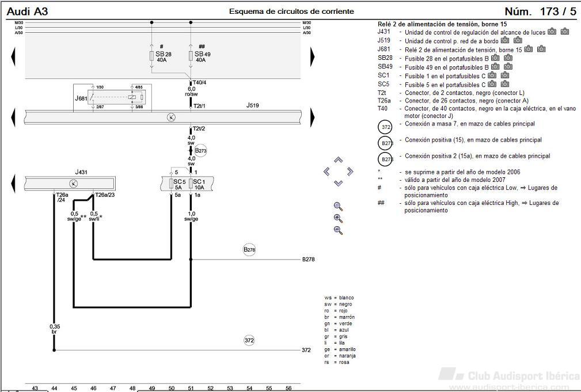The width and height of the screenshot is (581, 392).
Task: Go to previous page via J519 left arrow
Action: pos(13,117)
